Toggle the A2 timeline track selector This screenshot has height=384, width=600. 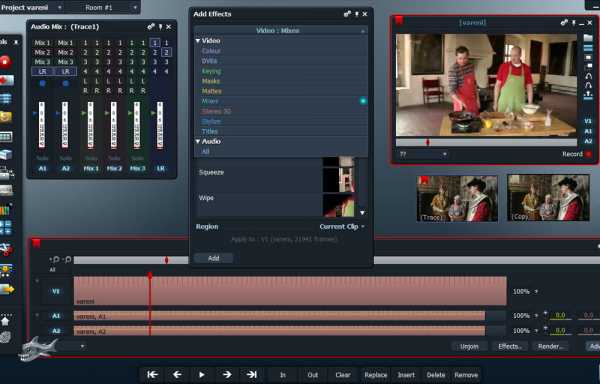pos(56,331)
